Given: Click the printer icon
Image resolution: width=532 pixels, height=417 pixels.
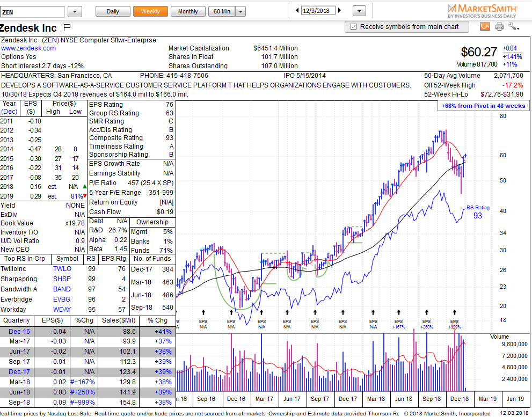Looking at the screenshot, I should tap(499, 26).
